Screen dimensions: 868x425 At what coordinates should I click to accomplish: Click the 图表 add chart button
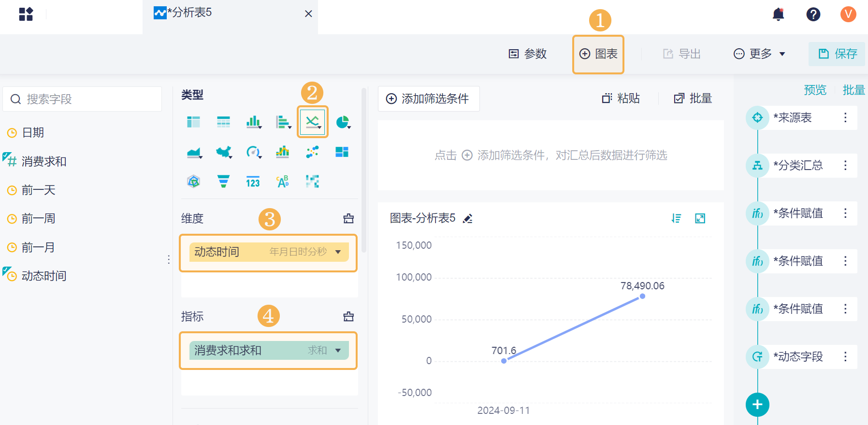point(598,54)
